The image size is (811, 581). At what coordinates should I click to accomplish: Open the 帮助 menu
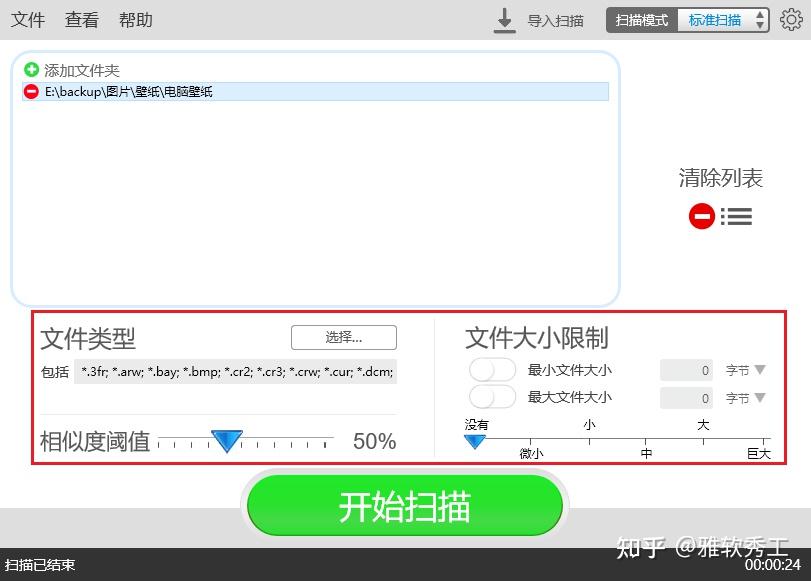[x=136, y=20]
